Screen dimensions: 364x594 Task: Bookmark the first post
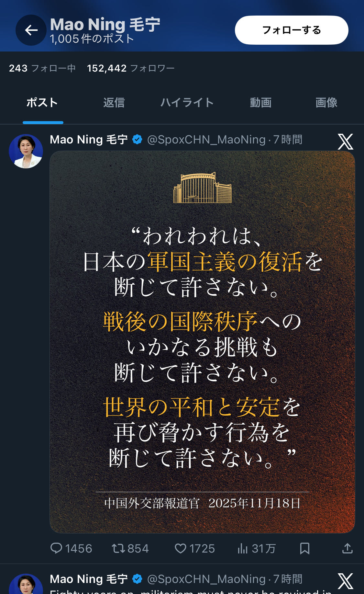pos(305,548)
